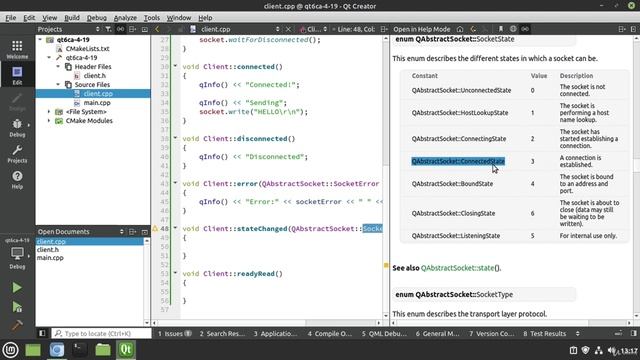Open Projects mode with wrench icon

pyautogui.click(x=17, y=153)
